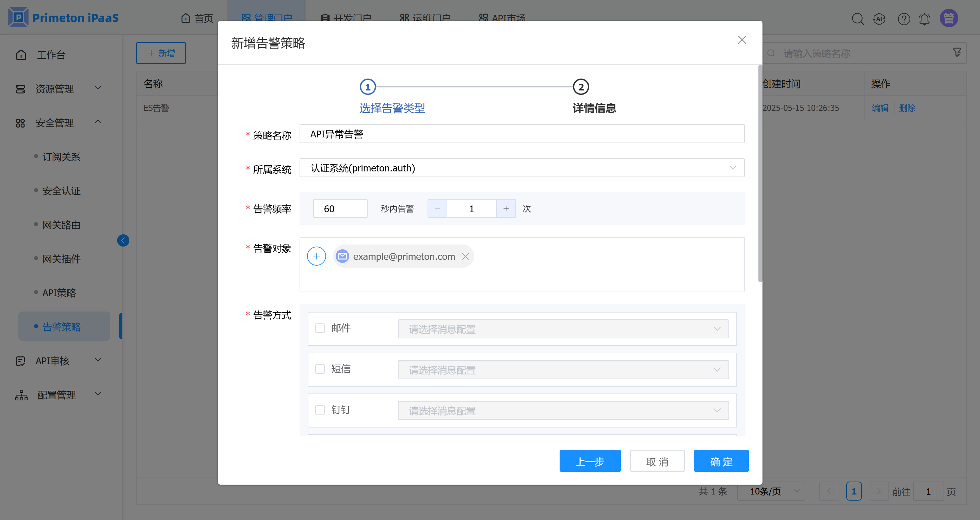The height and width of the screenshot is (520, 980).
Task: Increase alert count with plus stepper
Action: 506,209
